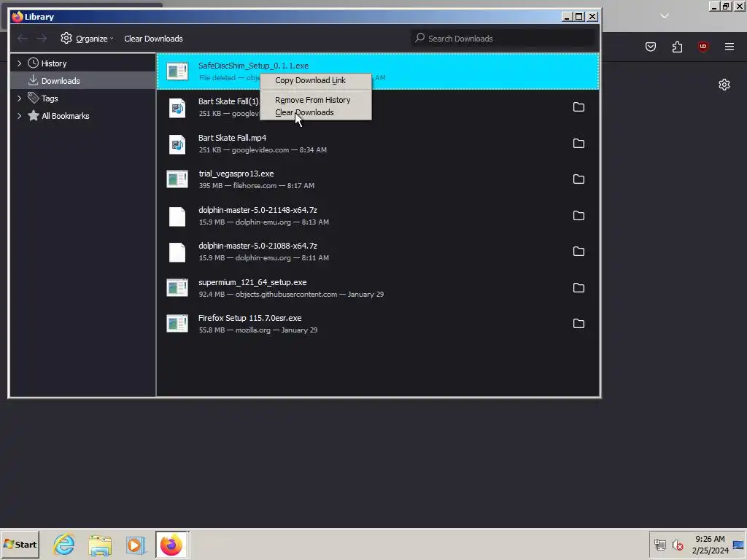
Task: Expand the Tags tree node
Action: [x=20, y=98]
